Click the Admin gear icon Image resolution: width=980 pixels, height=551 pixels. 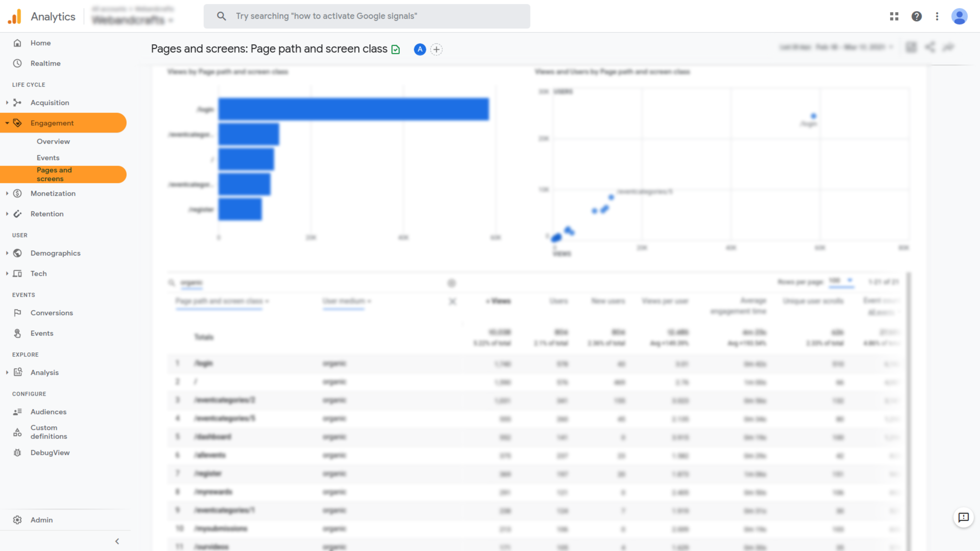click(17, 520)
